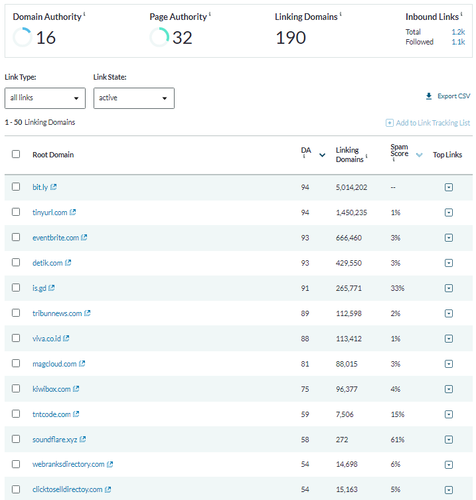This screenshot has width=476, height=500.
Task: Click the Export CSV download icon
Action: [429, 96]
